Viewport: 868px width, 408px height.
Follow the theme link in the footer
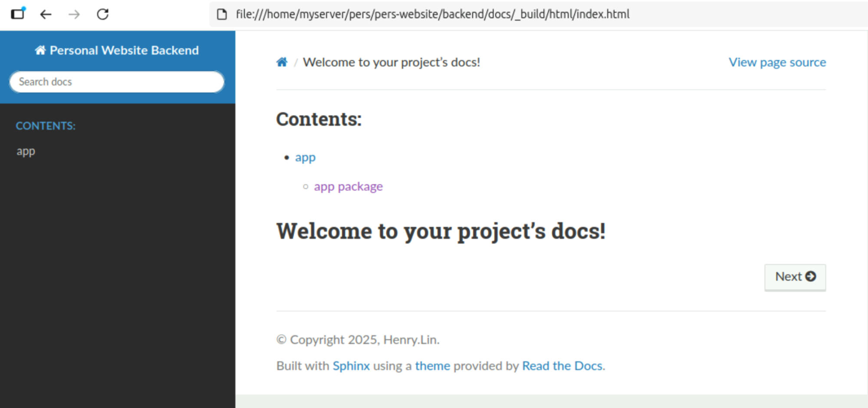point(432,366)
